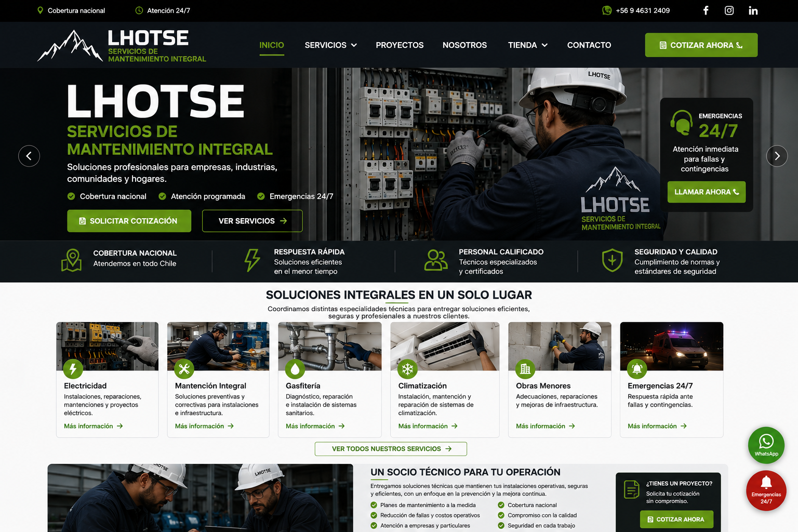Click the lightning icon on Electricidad card

(73, 369)
